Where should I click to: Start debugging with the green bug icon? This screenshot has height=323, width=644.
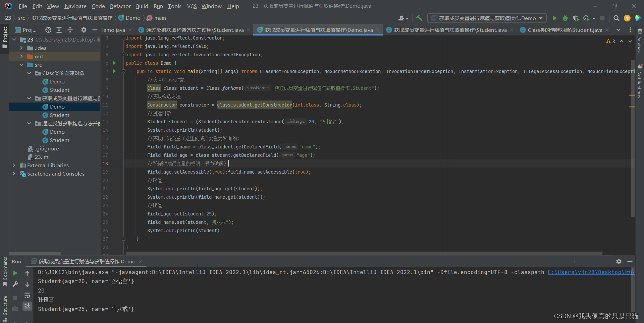(565, 18)
